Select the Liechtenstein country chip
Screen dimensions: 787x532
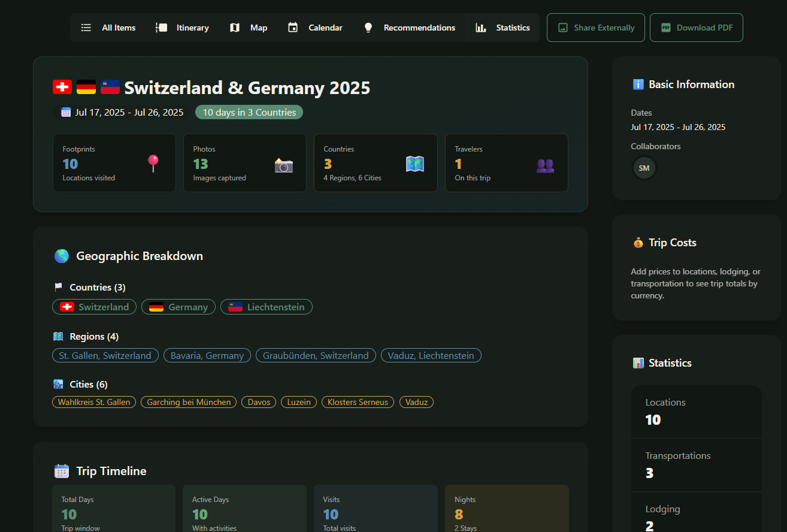267,307
